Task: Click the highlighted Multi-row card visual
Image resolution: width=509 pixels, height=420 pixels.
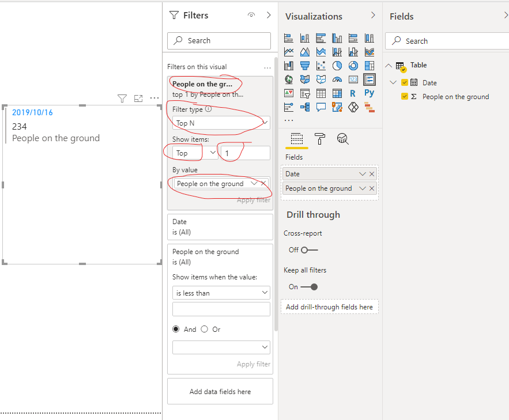Action: point(370,80)
